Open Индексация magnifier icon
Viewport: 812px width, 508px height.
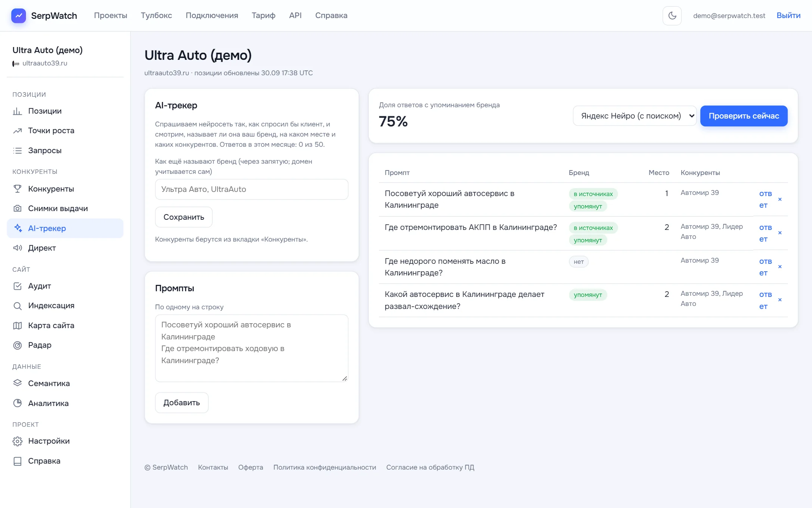pos(18,306)
